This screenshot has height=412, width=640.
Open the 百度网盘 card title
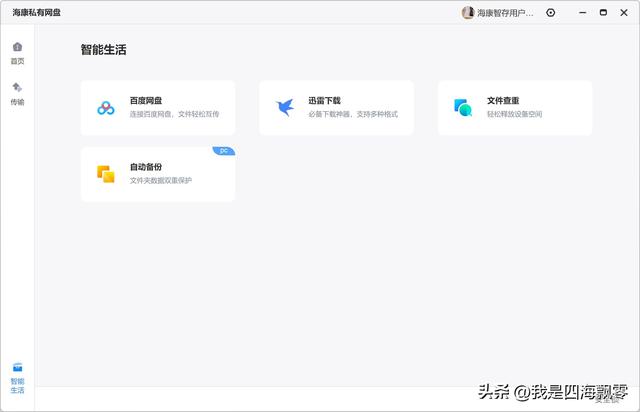(x=146, y=100)
